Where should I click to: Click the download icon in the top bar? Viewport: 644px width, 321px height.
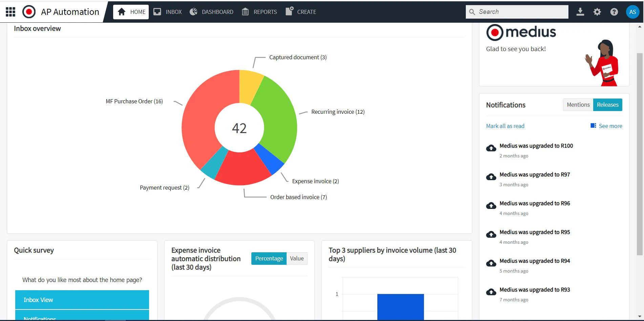pos(580,12)
